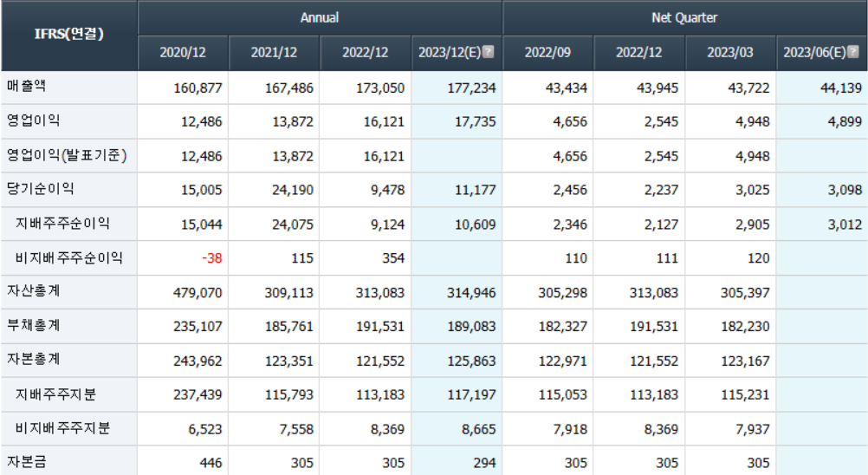Select the 비지배주주순이익 row label
The height and width of the screenshot is (475, 868).
point(68,257)
